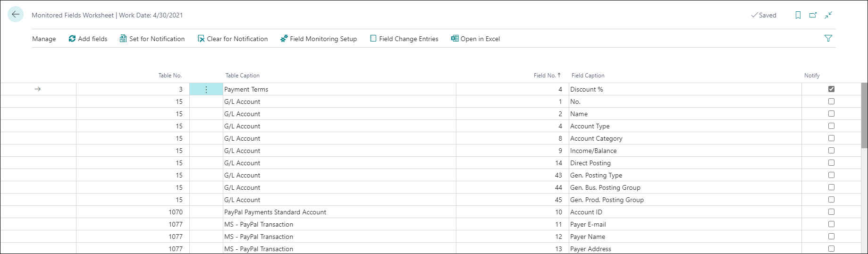Click the Account ID field caption
Viewport: 868px width, 254px height.
click(685, 212)
